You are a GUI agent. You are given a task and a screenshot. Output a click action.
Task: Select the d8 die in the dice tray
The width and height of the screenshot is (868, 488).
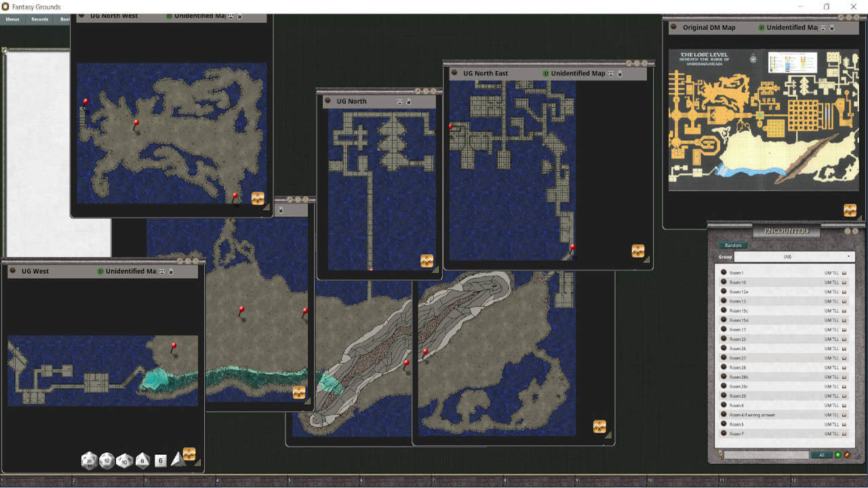(x=142, y=461)
